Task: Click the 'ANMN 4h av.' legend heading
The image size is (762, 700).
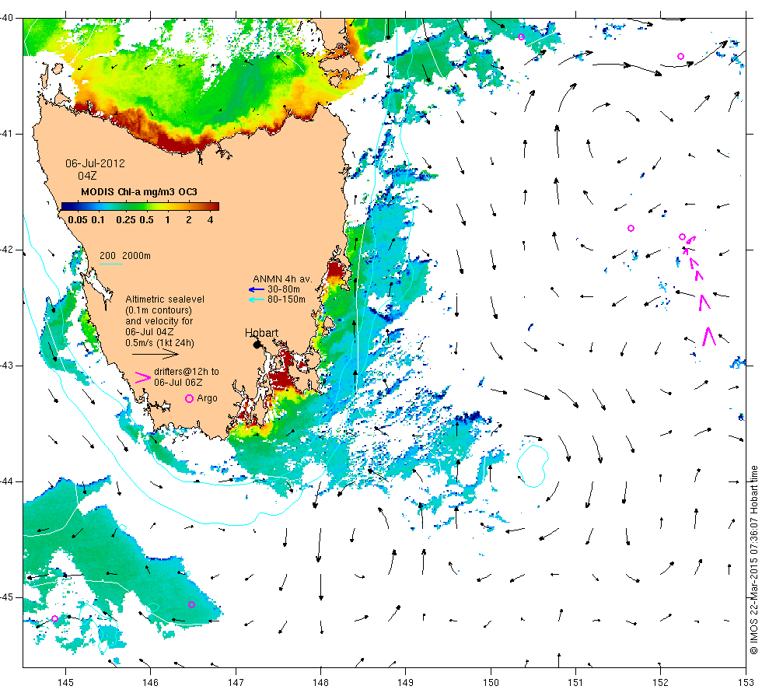Action: [282, 279]
